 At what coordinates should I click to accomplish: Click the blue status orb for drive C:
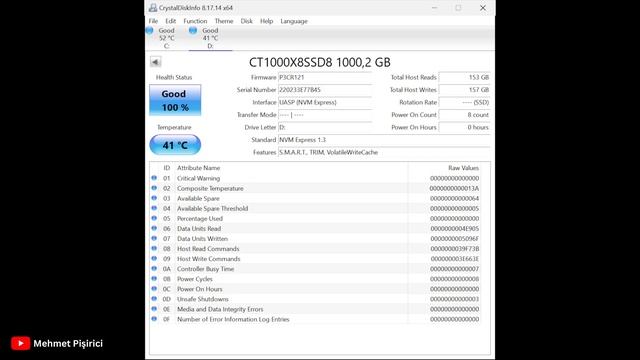[149, 30]
